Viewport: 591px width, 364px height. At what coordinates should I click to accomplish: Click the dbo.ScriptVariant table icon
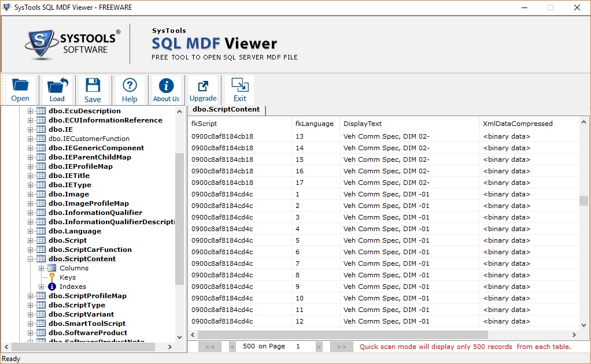click(41, 314)
